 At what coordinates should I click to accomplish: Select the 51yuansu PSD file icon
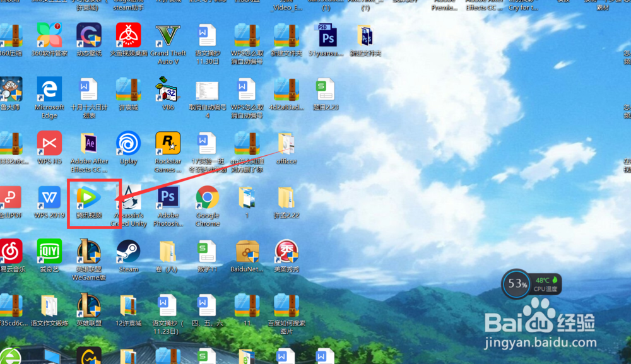[326, 35]
